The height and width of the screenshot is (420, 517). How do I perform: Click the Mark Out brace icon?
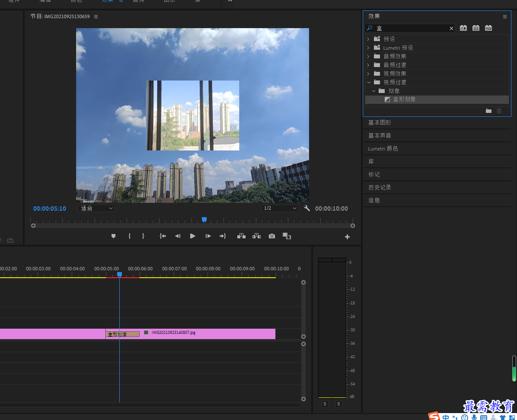pyautogui.click(x=143, y=236)
